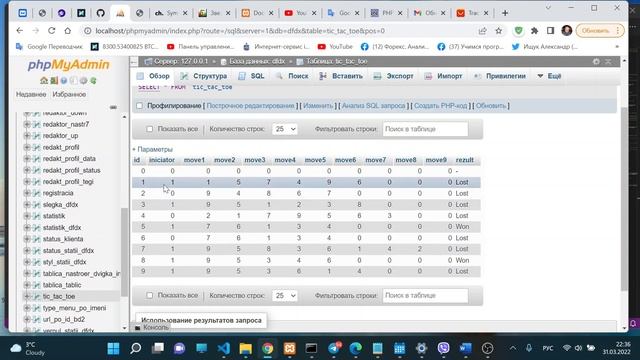This screenshot has width=640, height=360.
Task: Expand the statistik_dfdx tree node
Action: pos(27,227)
